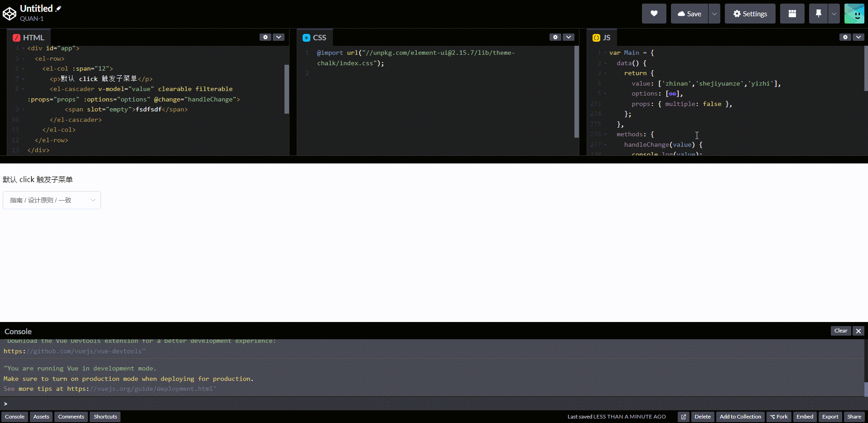The image size is (868, 423).
Task: Expand the pin options dropdown arrow
Action: (834, 14)
